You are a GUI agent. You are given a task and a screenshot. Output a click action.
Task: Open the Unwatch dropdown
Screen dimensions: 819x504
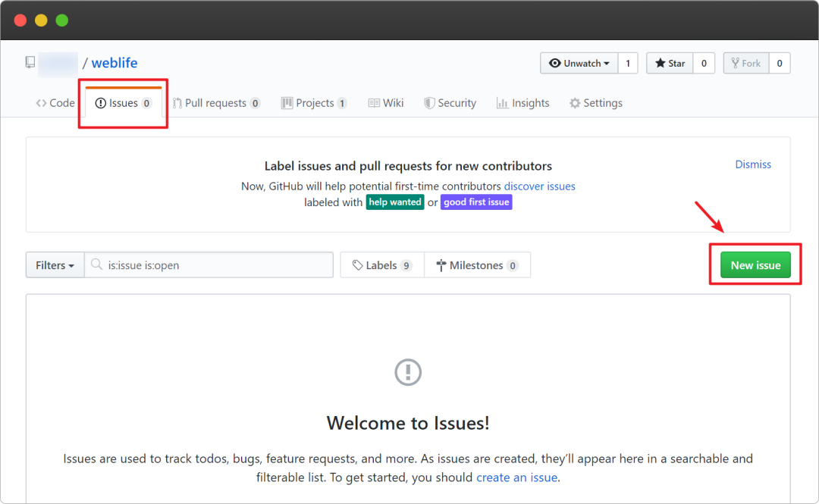pos(579,63)
